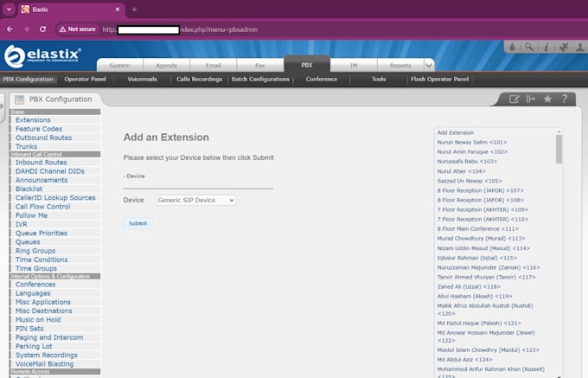Image resolution: width=588 pixels, height=378 pixels.
Task: Open help with question mark icon
Action: click(x=565, y=99)
